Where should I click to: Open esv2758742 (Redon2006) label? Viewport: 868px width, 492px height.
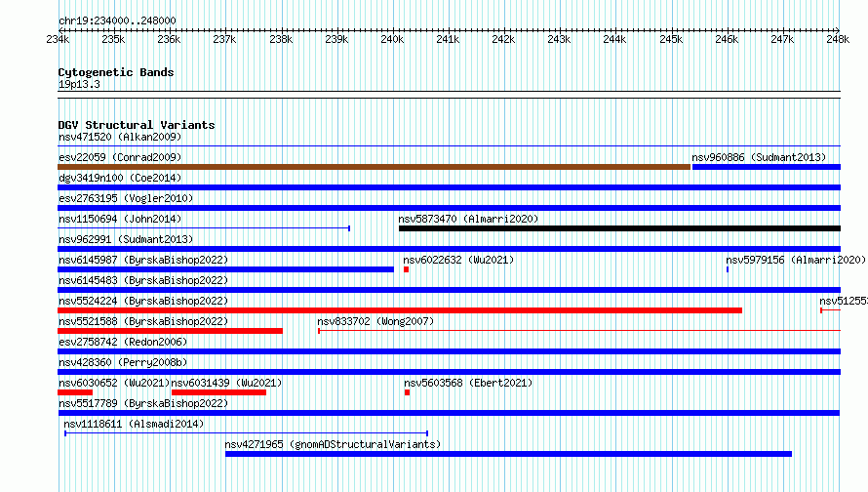[123, 342]
